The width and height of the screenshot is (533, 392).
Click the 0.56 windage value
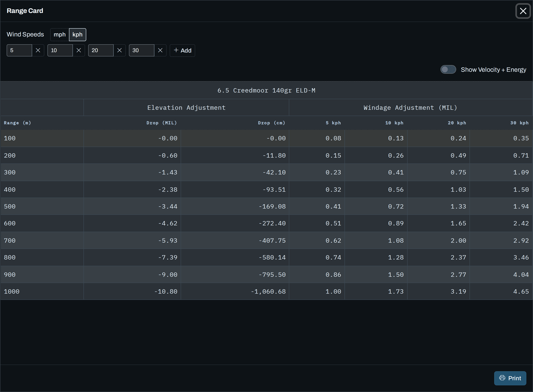pyautogui.click(x=396, y=190)
